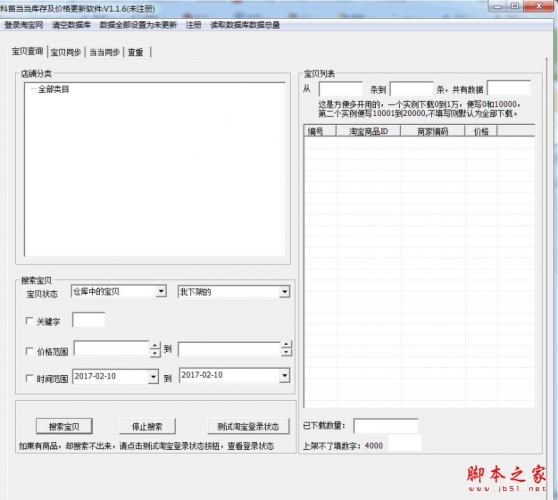Click the 测试淘宝登录状态 button

tap(248, 426)
